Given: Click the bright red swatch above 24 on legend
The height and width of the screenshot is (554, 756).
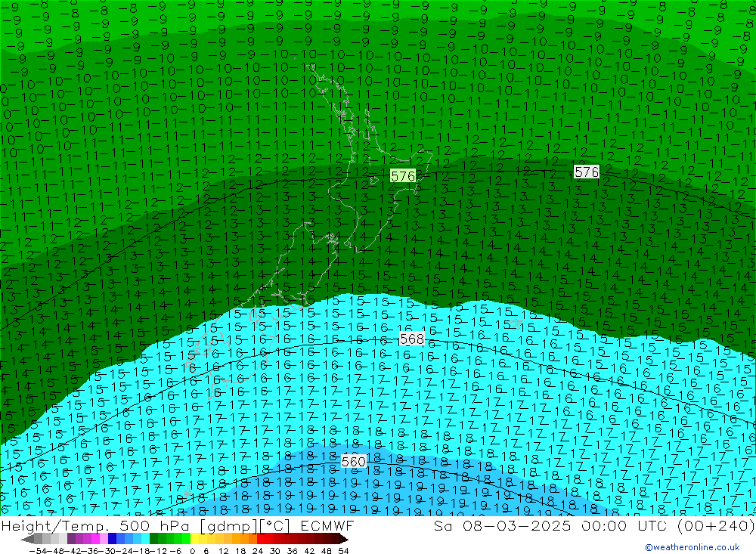Looking at the screenshot, I should [x=261, y=539].
